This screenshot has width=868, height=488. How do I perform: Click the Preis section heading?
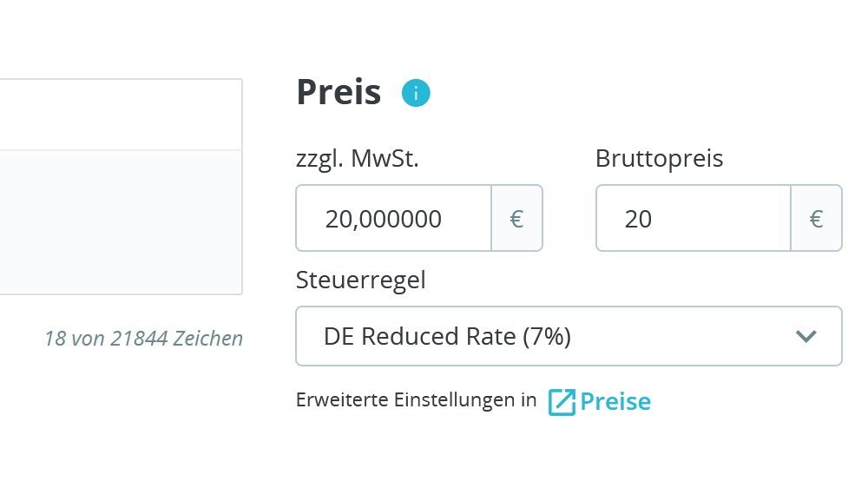pyautogui.click(x=339, y=92)
